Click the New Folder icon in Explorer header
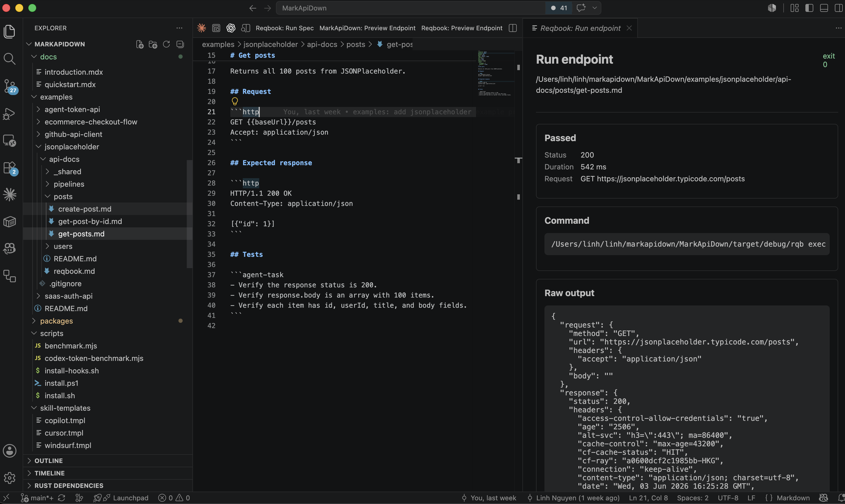 click(153, 44)
